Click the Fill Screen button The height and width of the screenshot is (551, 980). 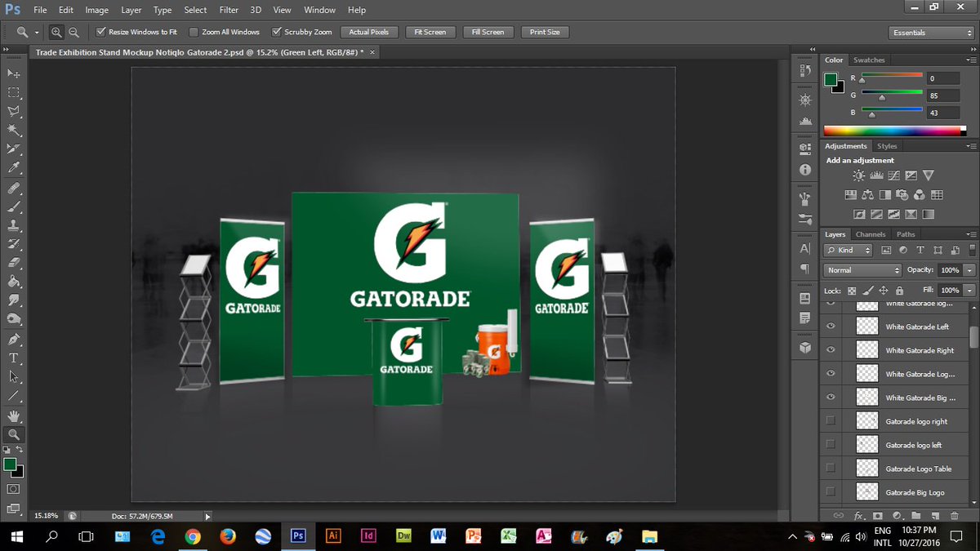[x=488, y=32]
